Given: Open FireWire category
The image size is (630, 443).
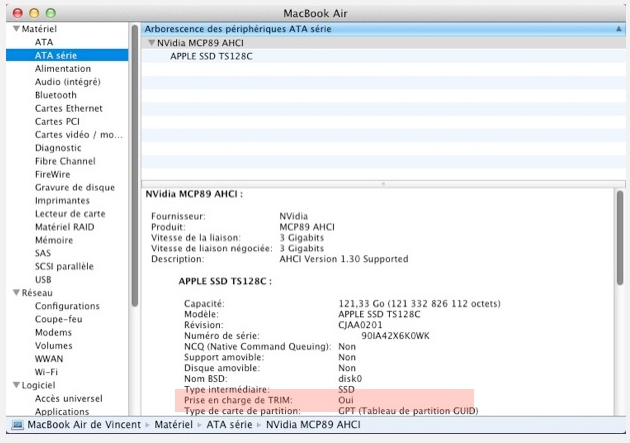Looking at the screenshot, I should click(52, 175).
